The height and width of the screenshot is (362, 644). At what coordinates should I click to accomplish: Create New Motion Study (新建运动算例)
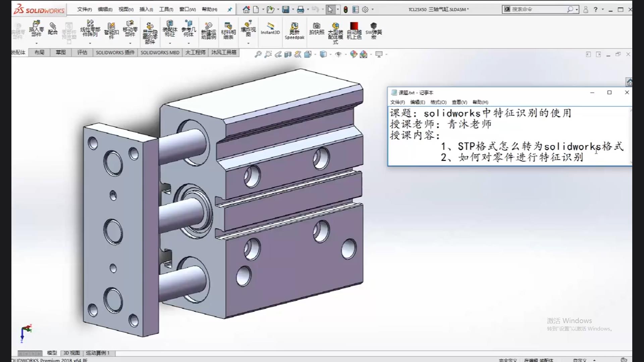click(208, 30)
